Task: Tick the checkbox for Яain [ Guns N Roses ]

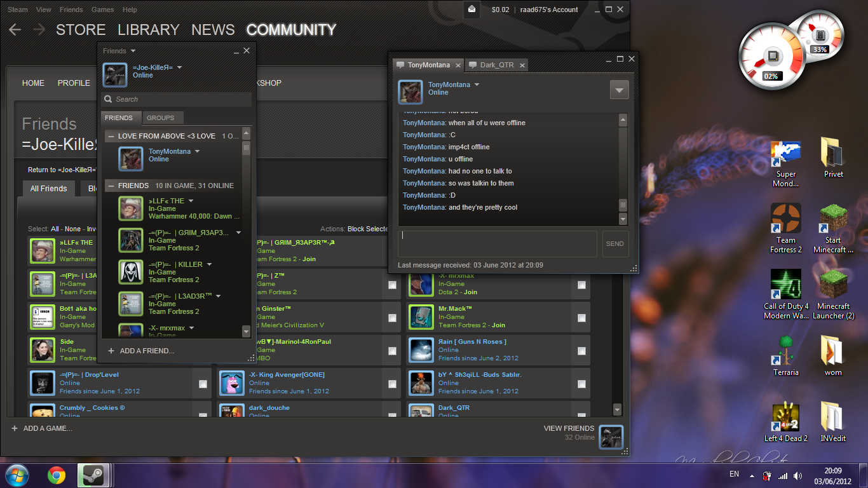Action: point(581,351)
